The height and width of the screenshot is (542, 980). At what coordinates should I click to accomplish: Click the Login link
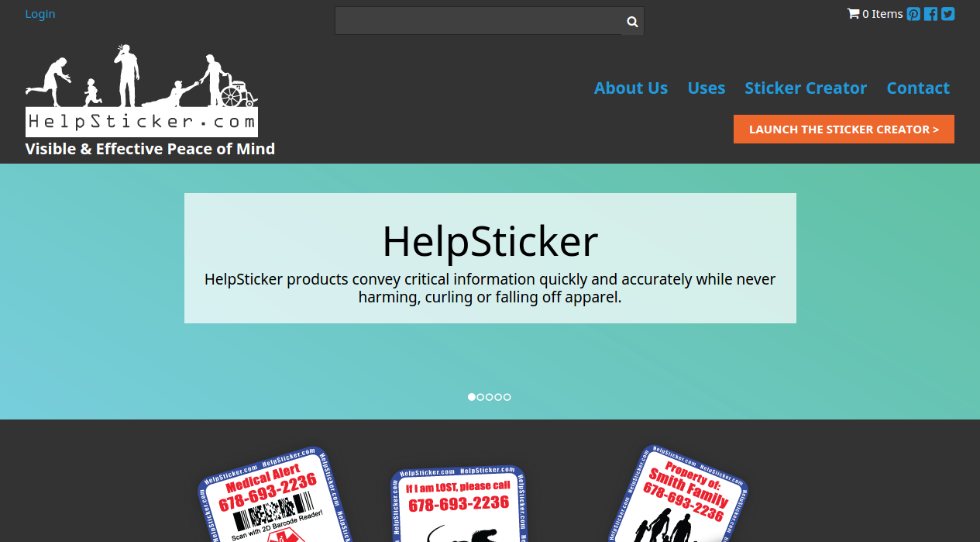(x=40, y=14)
